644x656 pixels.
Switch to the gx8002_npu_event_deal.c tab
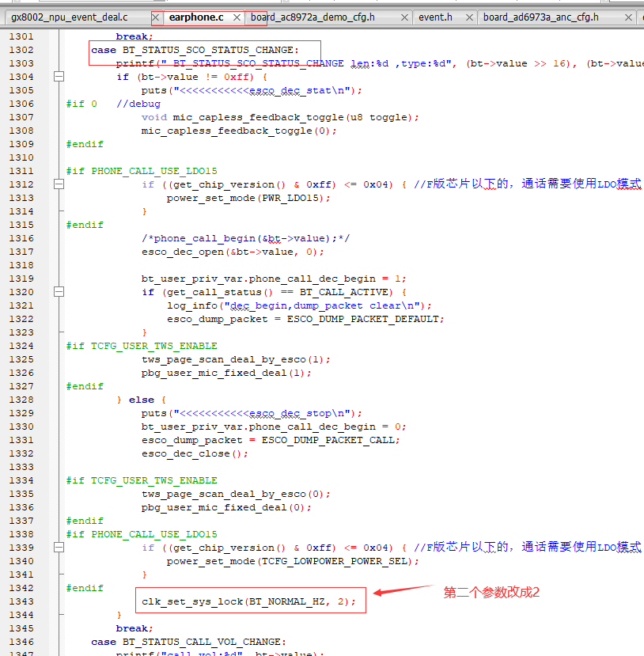70,17
